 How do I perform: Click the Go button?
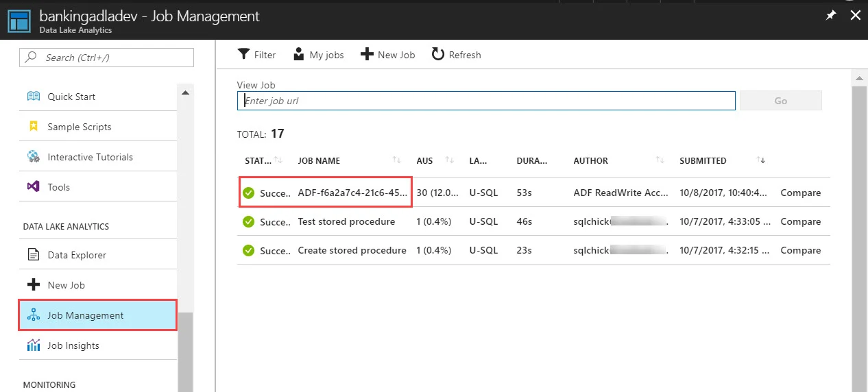pos(780,101)
